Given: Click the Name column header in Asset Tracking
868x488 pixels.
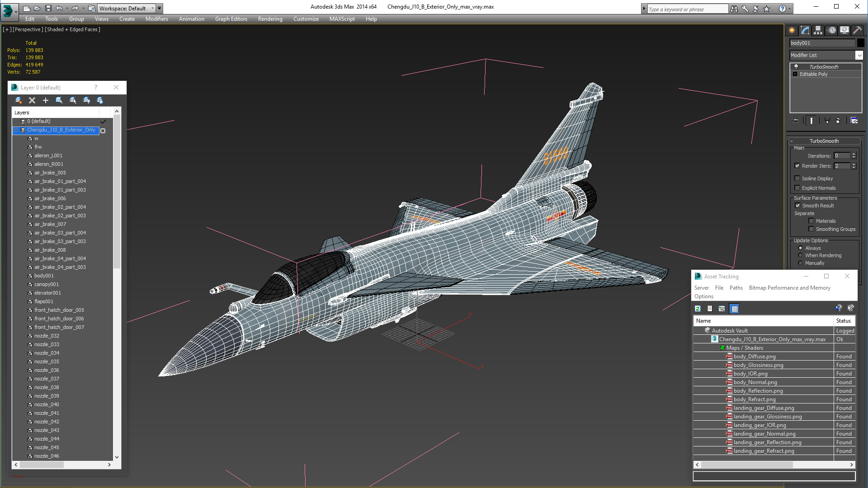Looking at the screenshot, I should [x=763, y=321].
